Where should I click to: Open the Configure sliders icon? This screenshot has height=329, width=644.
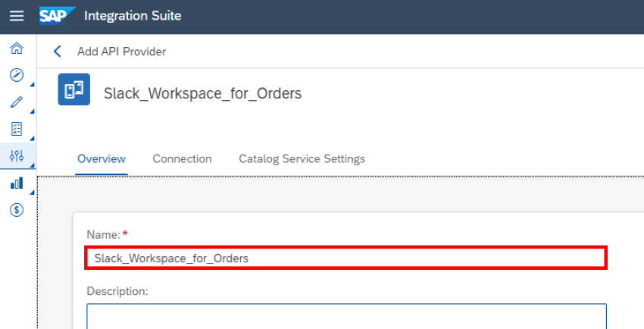click(x=17, y=155)
